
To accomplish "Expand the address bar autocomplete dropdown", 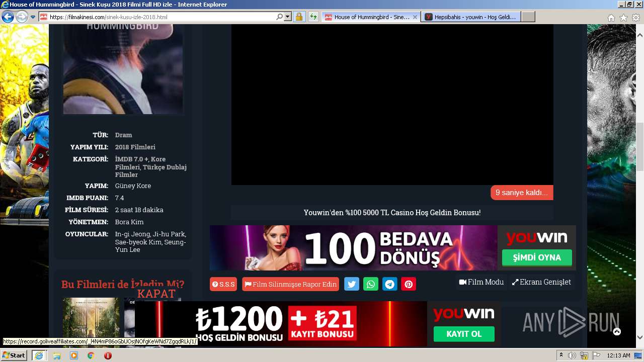I will 288,17.
